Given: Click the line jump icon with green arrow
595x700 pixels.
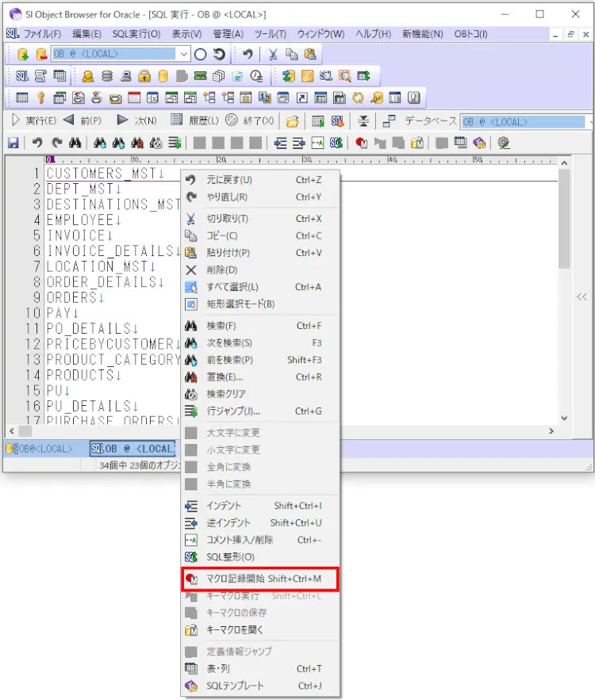Looking at the screenshot, I should click(x=175, y=143).
